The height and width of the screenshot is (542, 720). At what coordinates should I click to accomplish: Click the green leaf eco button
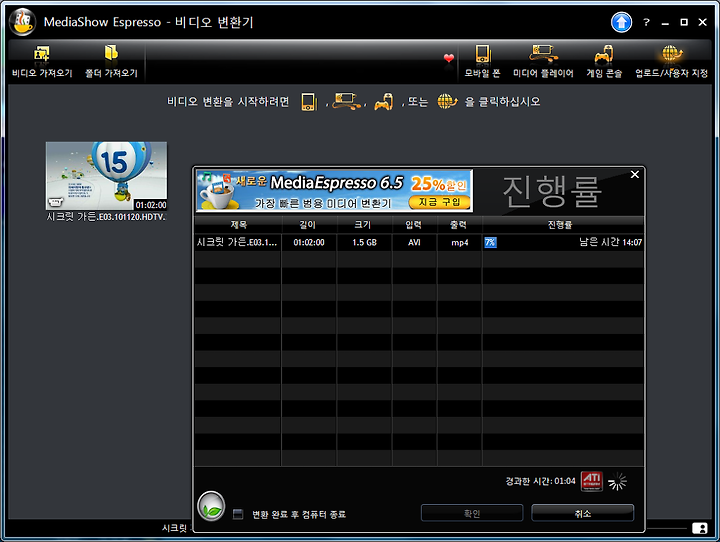point(211,506)
